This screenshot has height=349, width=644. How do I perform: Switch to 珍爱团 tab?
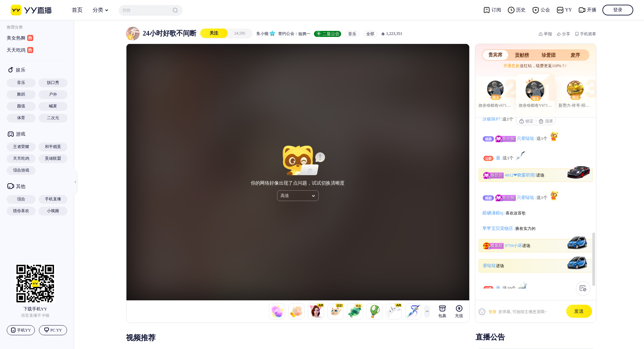(x=548, y=55)
